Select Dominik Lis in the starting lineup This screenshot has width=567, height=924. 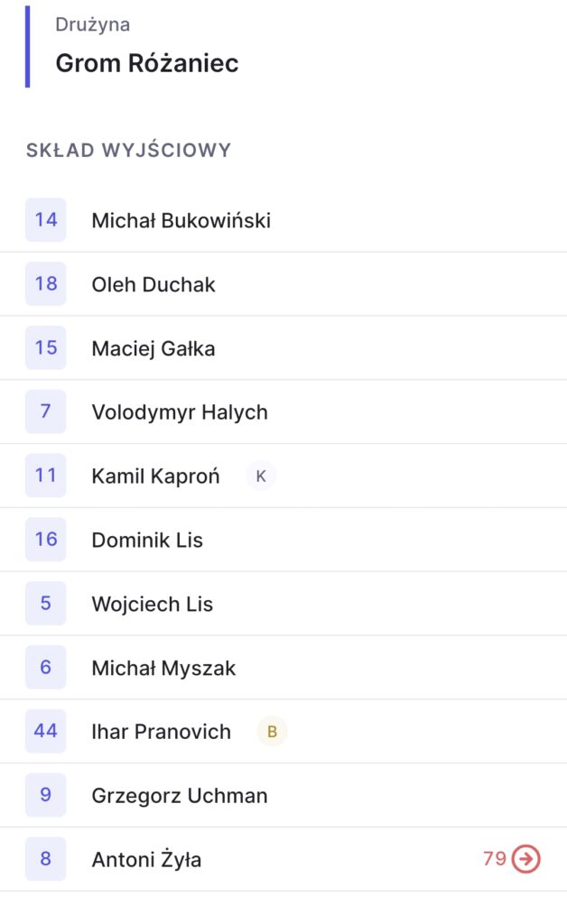coord(147,541)
